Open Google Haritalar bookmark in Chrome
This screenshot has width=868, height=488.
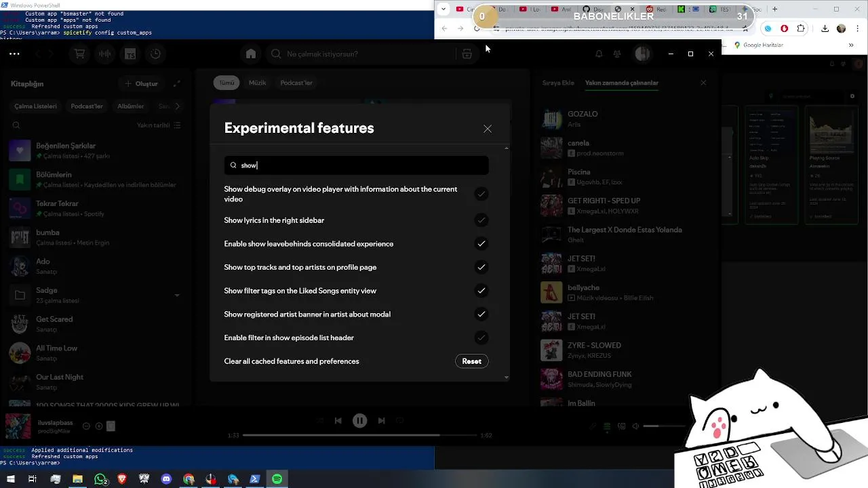click(x=758, y=45)
